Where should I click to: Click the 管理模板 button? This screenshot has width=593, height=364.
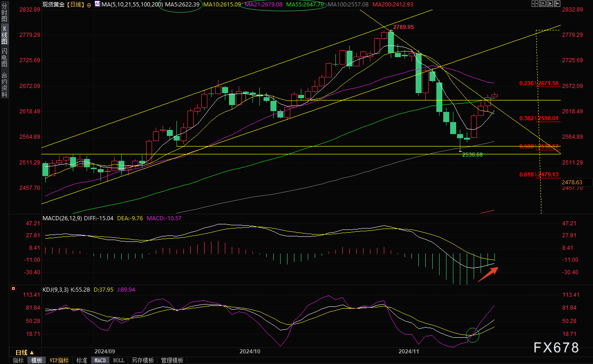click(172, 360)
